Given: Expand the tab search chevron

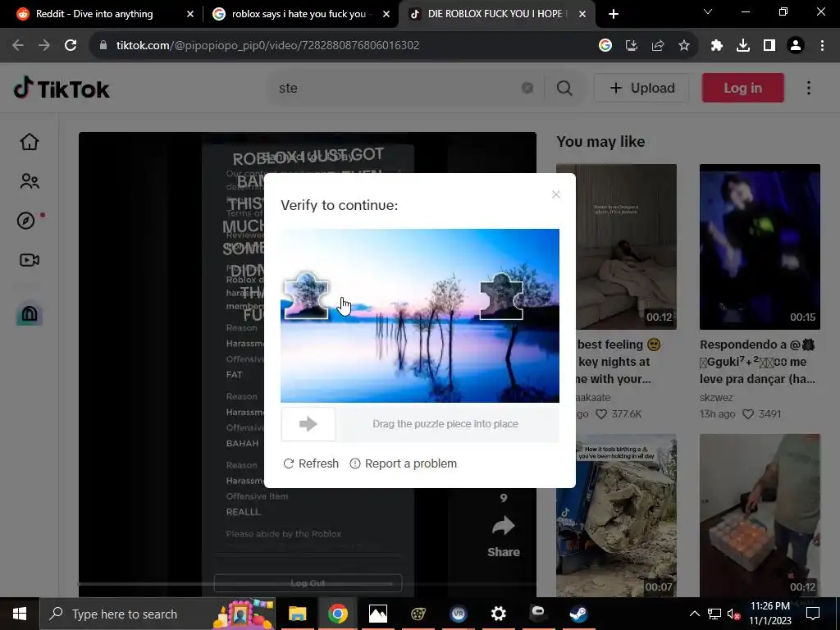Looking at the screenshot, I should [708, 11].
